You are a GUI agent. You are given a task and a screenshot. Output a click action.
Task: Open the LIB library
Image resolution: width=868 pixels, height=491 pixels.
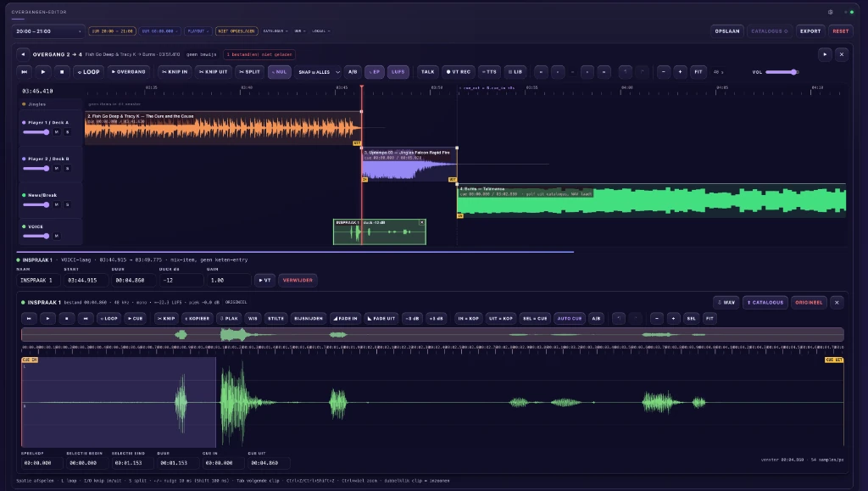coord(515,72)
